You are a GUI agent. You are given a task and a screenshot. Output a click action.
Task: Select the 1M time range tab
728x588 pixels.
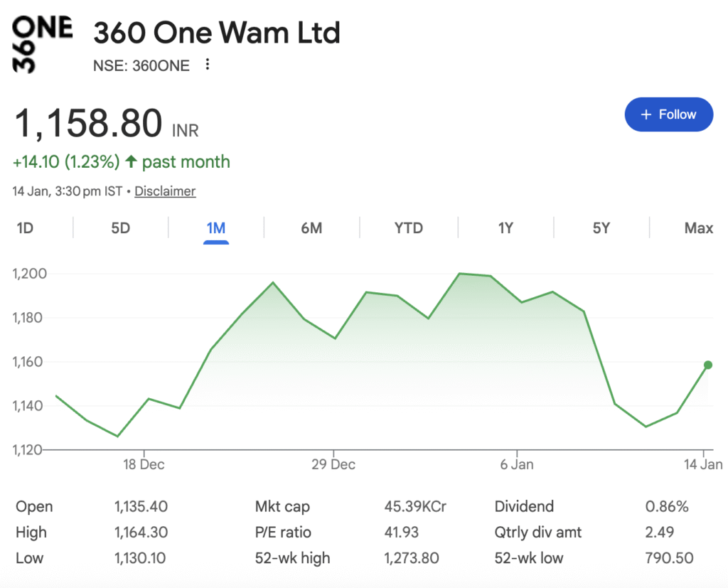click(216, 228)
